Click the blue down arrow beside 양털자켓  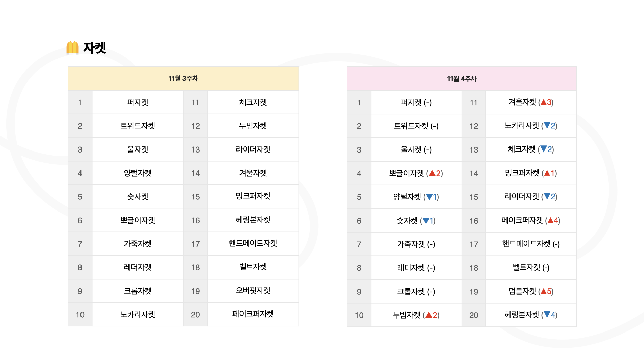coord(429,197)
